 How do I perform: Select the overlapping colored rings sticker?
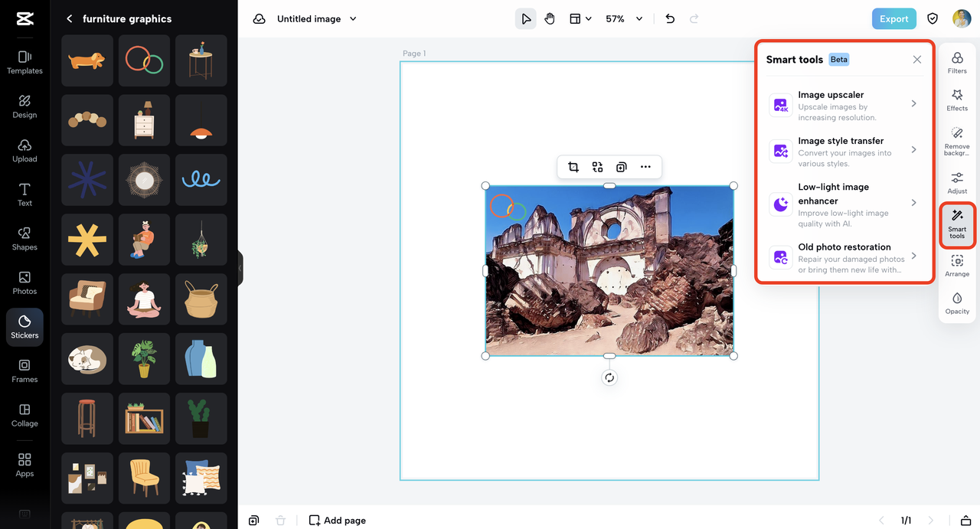(144, 60)
